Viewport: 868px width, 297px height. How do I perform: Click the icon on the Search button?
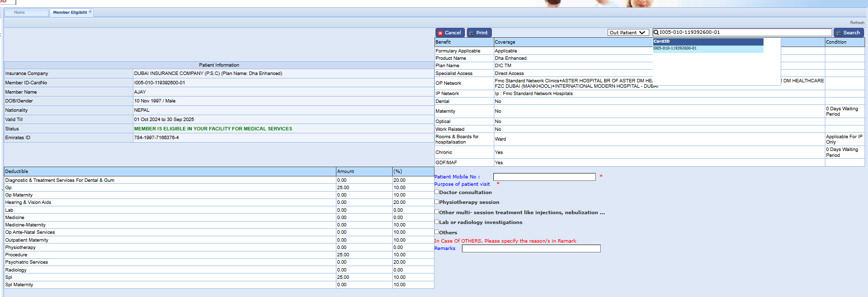(x=839, y=33)
